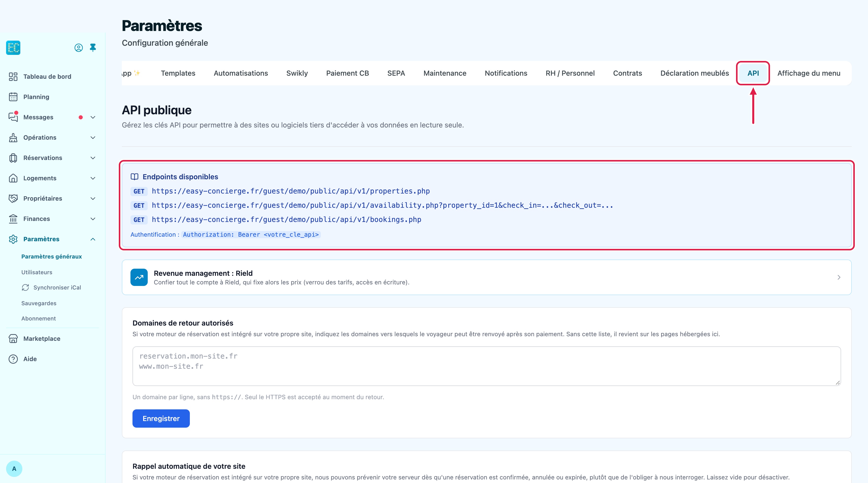Expand the Messages submenu chevron
Screen dimensions: 868x483
pyautogui.click(x=93, y=117)
